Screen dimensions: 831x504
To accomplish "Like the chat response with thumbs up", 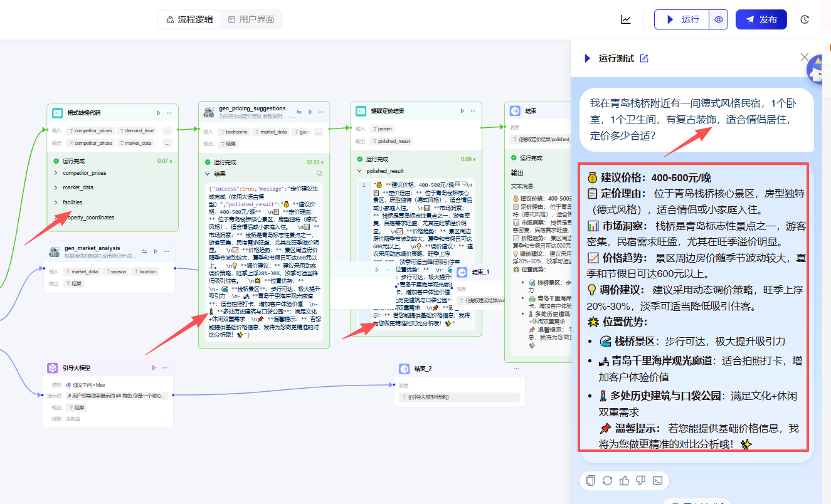I will point(624,481).
